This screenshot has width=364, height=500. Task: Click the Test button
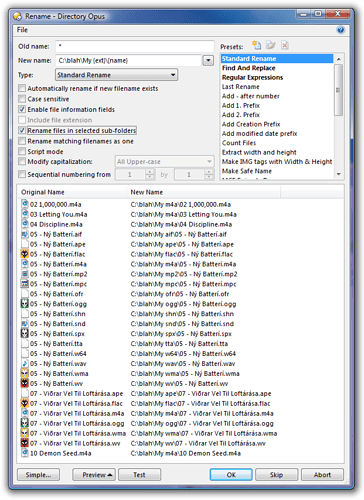pos(139,475)
